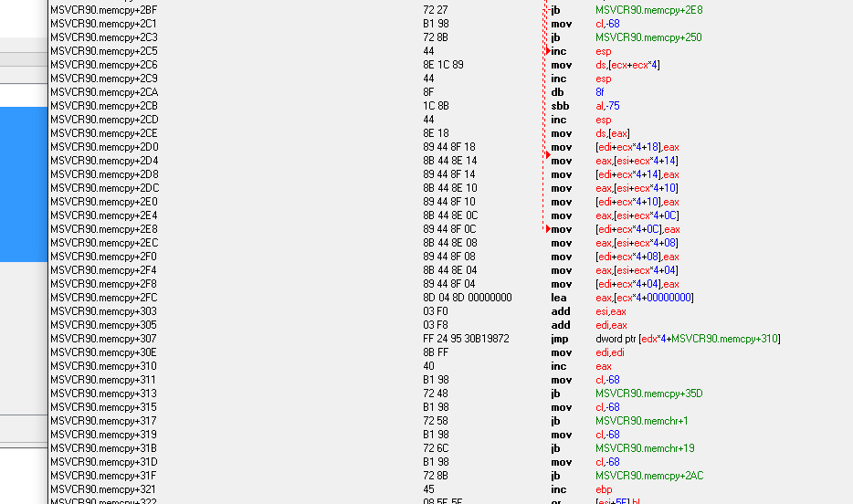The image size is (853, 504).
Task: Select address MSVCR90.memcpy+310
Action: [x=103, y=366]
